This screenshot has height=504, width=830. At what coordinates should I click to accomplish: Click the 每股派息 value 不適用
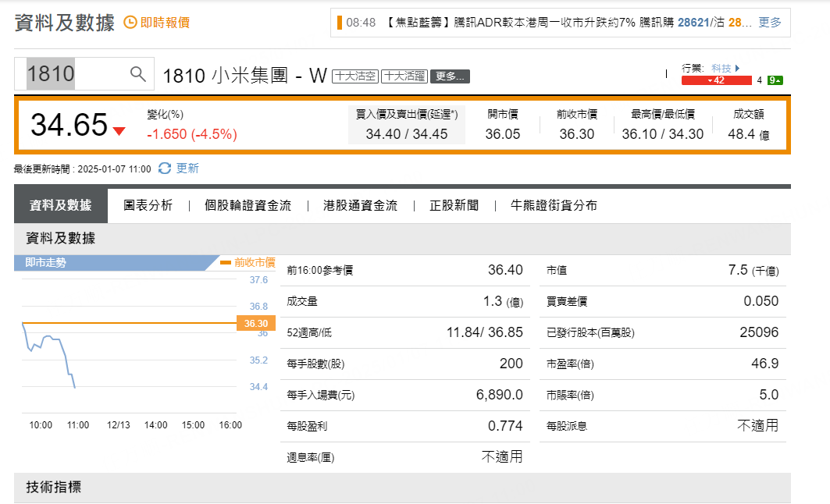758,426
